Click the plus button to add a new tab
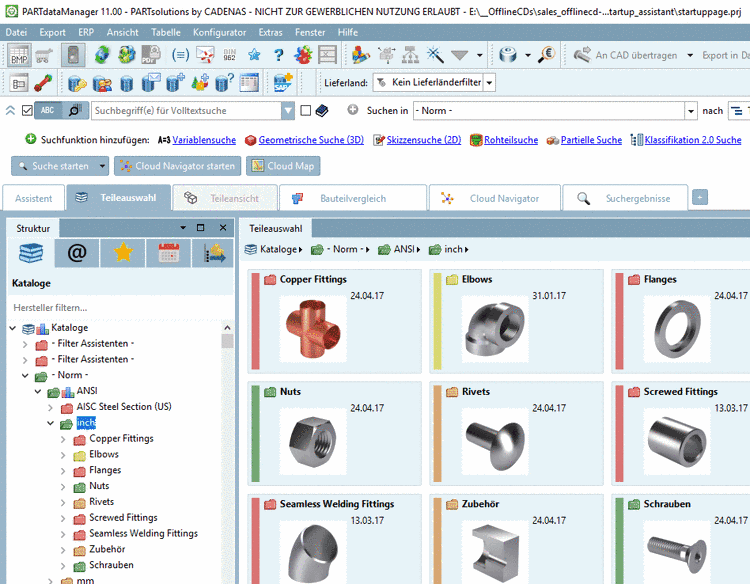 [700, 197]
